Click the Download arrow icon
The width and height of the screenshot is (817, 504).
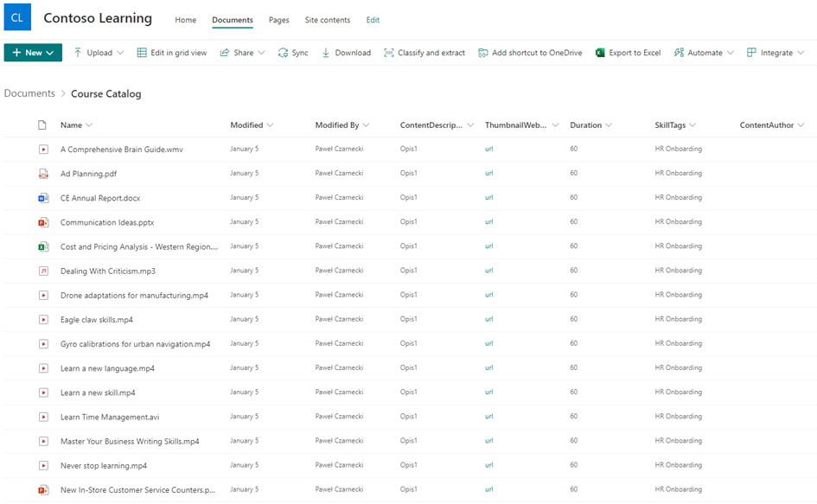pos(326,53)
